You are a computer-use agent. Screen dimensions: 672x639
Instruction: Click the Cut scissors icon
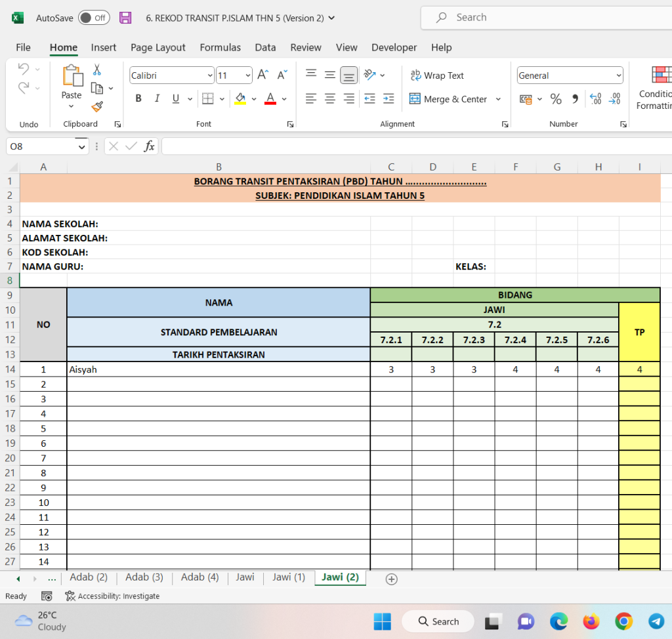[x=97, y=70]
